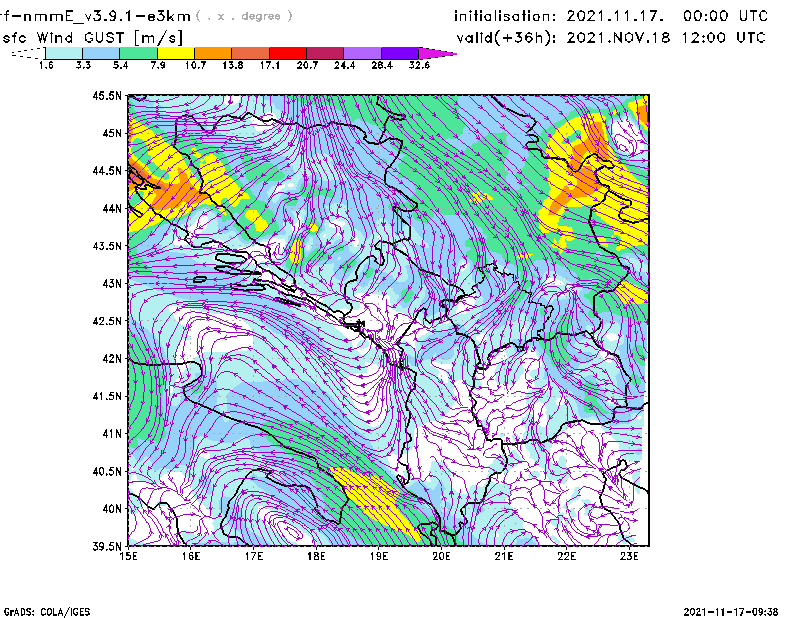Click the 43.5N latitude label
The width and height of the screenshot is (800, 618).
(x=107, y=246)
